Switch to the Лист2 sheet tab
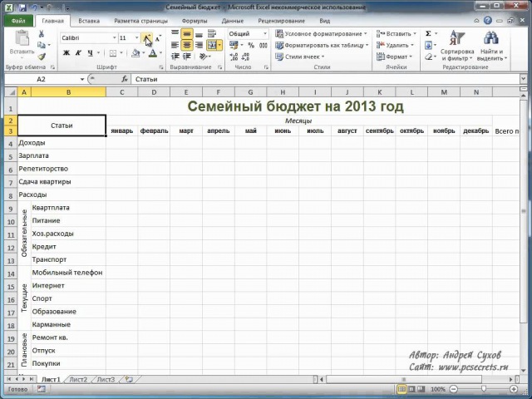The height and width of the screenshot is (399, 532). (x=78, y=379)
